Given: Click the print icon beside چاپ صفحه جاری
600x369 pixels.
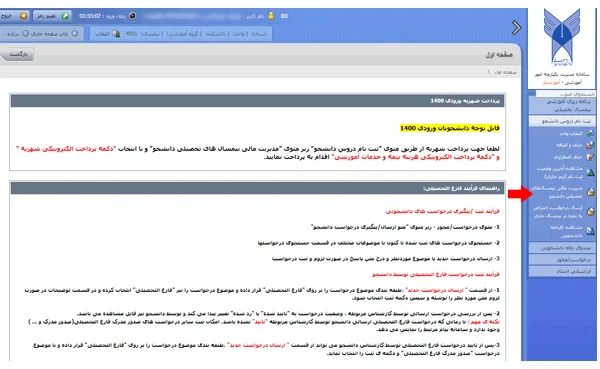Looking at the screenshot, I should coord(75,34).
